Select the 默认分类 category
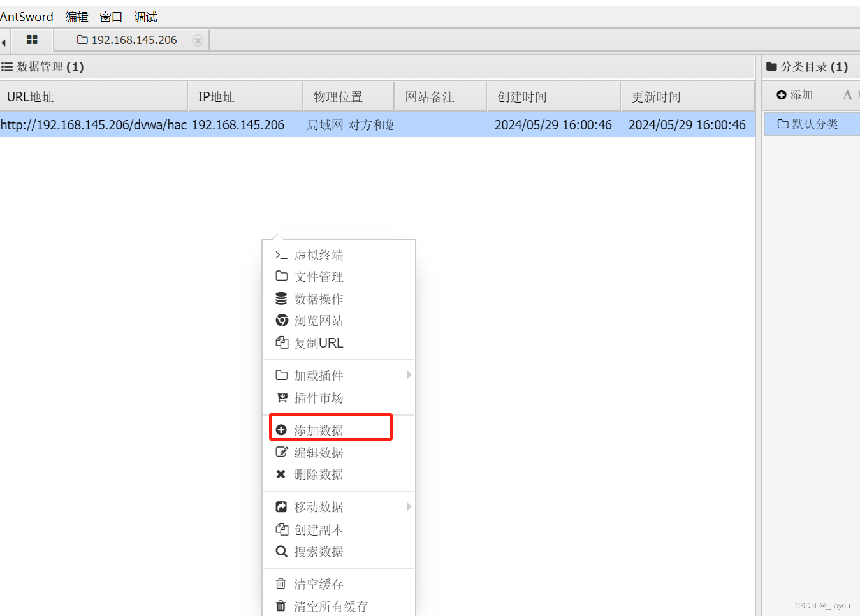860x616 pixels. pyautogui.click(x=812, y=124)
